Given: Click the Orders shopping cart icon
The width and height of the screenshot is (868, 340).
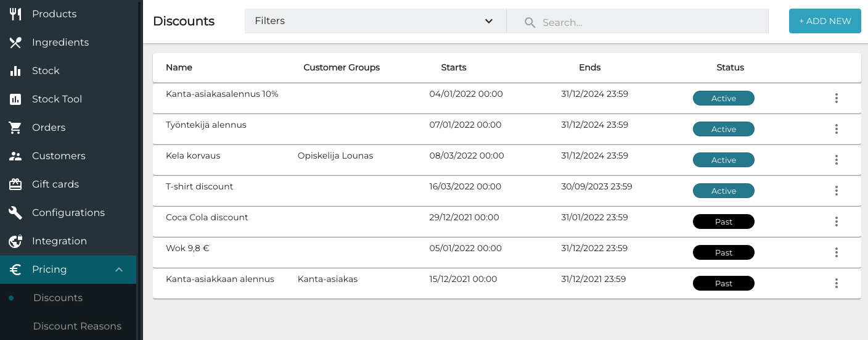Looking at the screenshot, I should coord(15,128).
